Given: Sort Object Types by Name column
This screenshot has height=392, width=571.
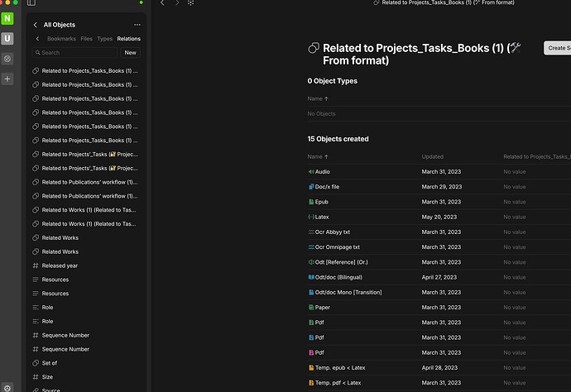Looking at the screenshot, I should (x=318, y=98).
